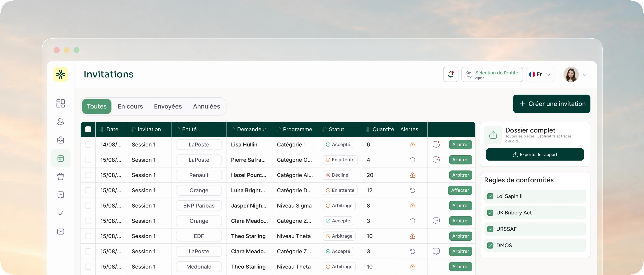Switch to the En cours tab
Image resolution: width=644 pixels, height=275 pixels.
coord(130,106)
